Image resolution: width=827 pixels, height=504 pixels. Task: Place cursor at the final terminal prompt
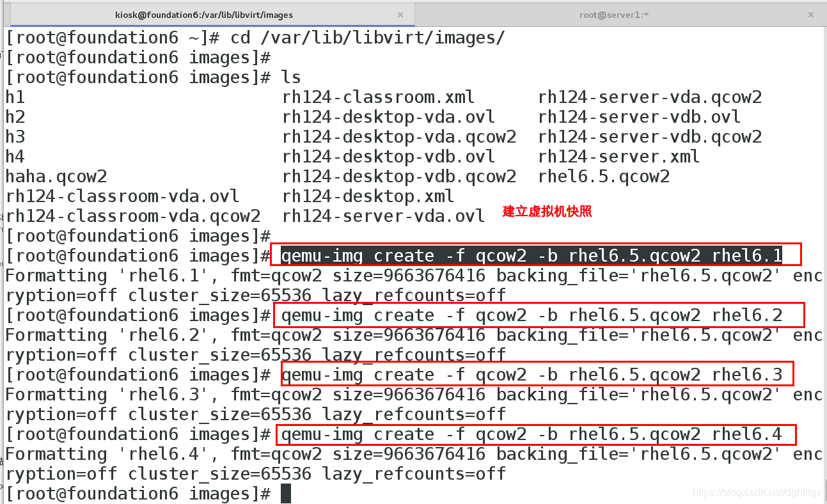286,494
